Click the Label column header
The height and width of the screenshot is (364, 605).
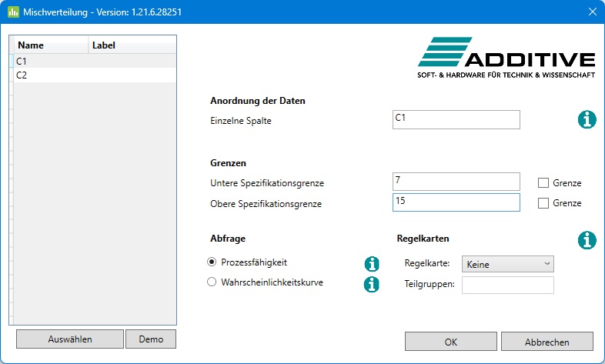(x=132, y=45)
